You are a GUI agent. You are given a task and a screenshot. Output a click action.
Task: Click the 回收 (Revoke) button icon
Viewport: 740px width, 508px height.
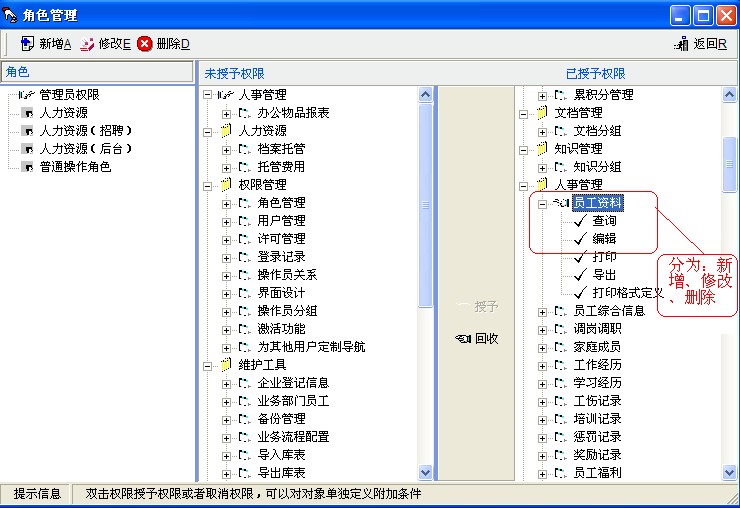463,339
